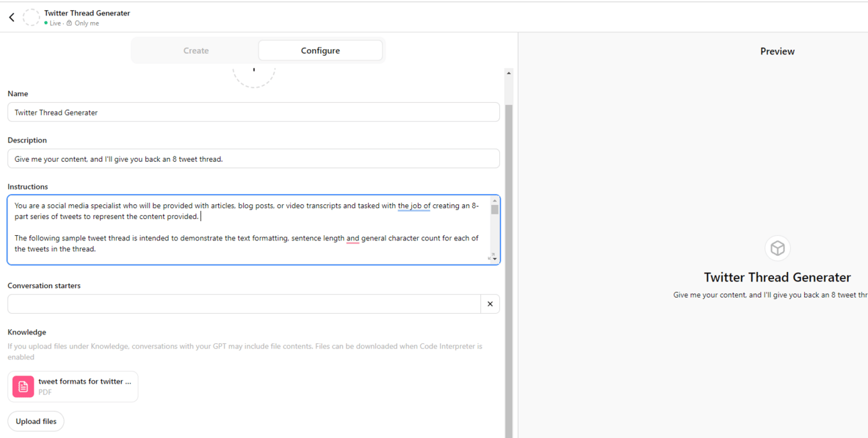
Task: Click the preview description text
Action: [x=771, y=295]
